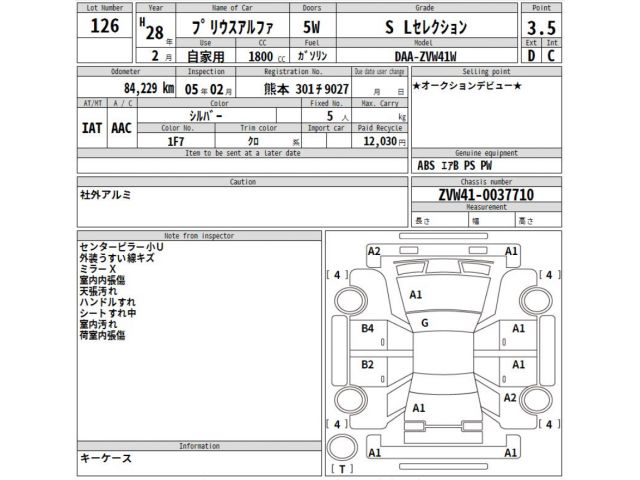The height and width of the screenshot is (480, 640).
Task: Select the G mark on the windshield
Action: 425,323
